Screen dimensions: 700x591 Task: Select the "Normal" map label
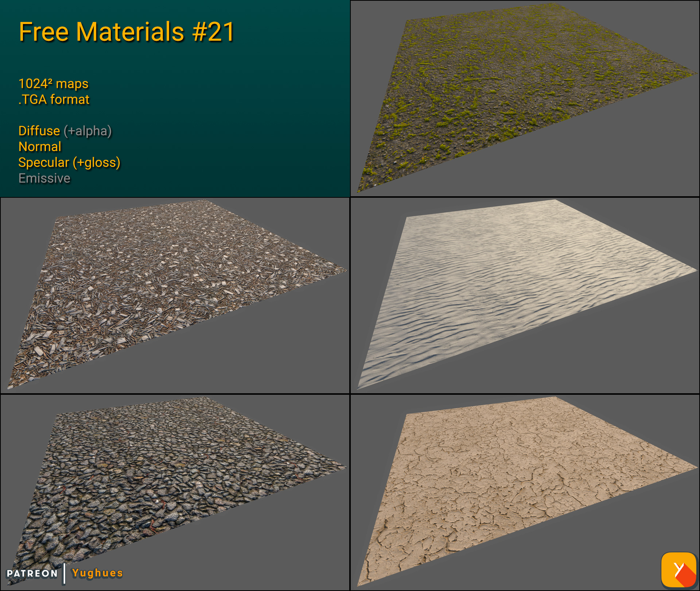[x=40, y=147]
